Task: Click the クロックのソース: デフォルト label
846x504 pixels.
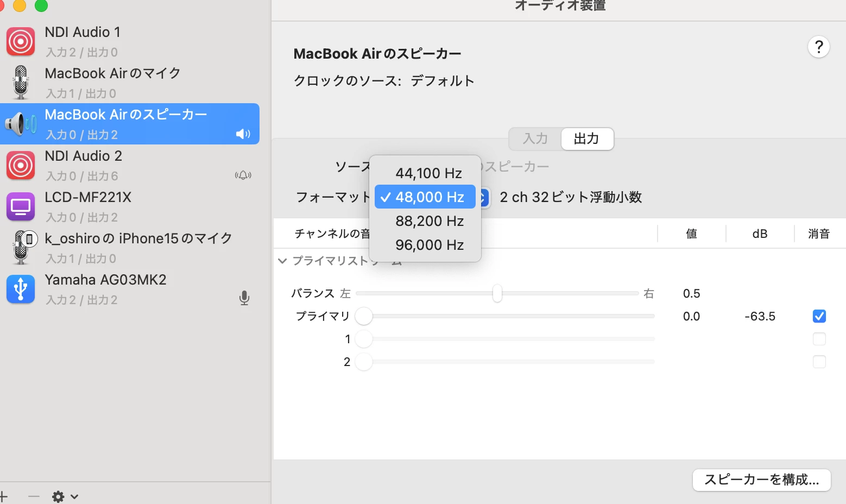Action: point(384,81)
